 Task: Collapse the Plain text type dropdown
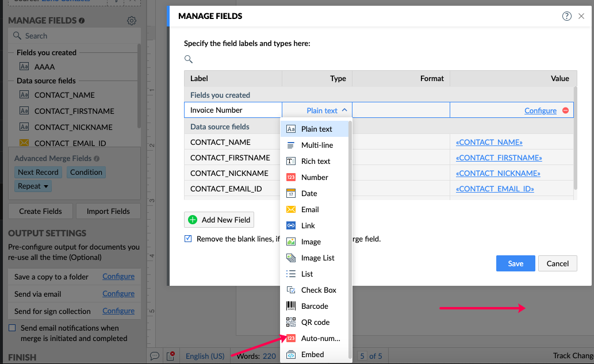(x=327, y=110)
